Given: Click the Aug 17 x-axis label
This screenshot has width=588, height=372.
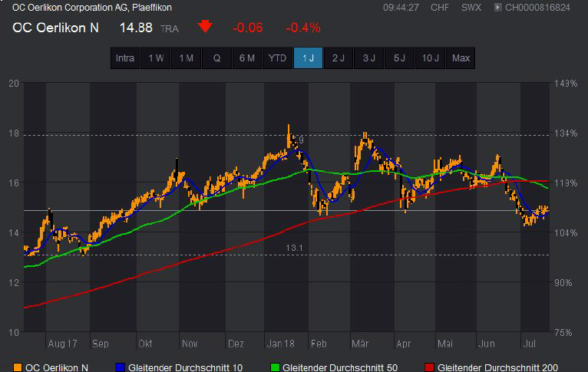Looking at the screenshot, I should click(63, 344).
